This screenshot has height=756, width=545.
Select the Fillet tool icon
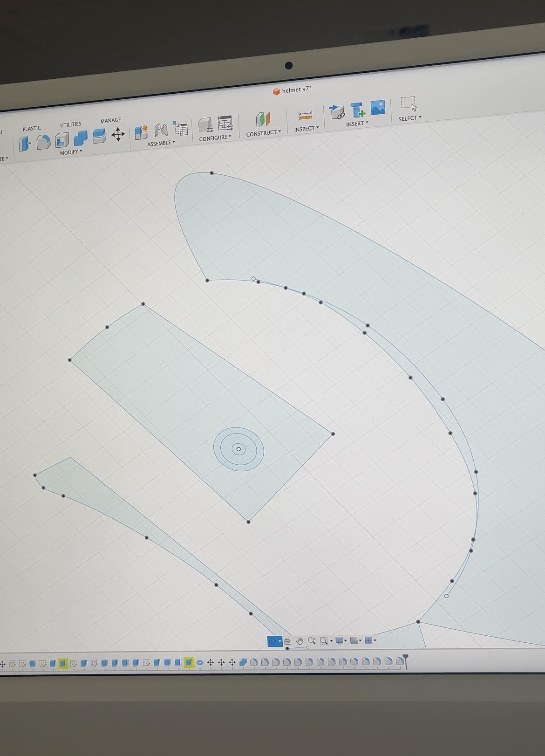(43, 142)
